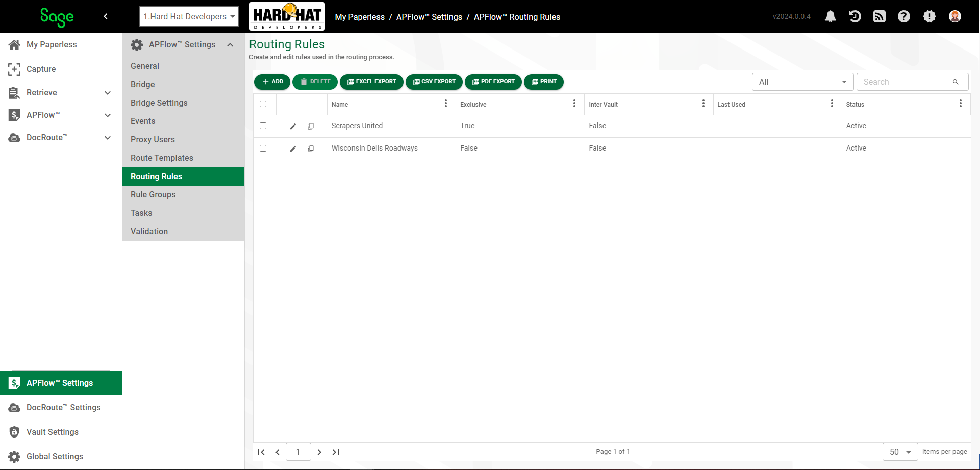Select Routing Rules menu item
980x470 pixels.
(183, 176)
